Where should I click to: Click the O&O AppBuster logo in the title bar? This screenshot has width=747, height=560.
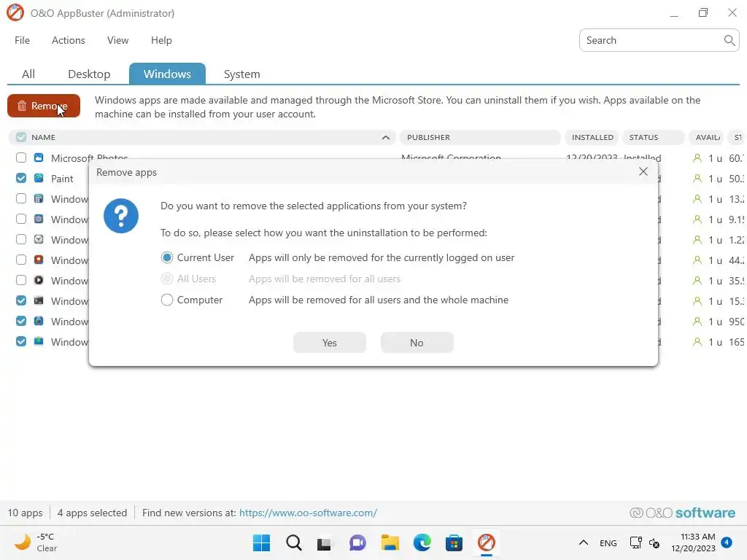coord(15,13)
